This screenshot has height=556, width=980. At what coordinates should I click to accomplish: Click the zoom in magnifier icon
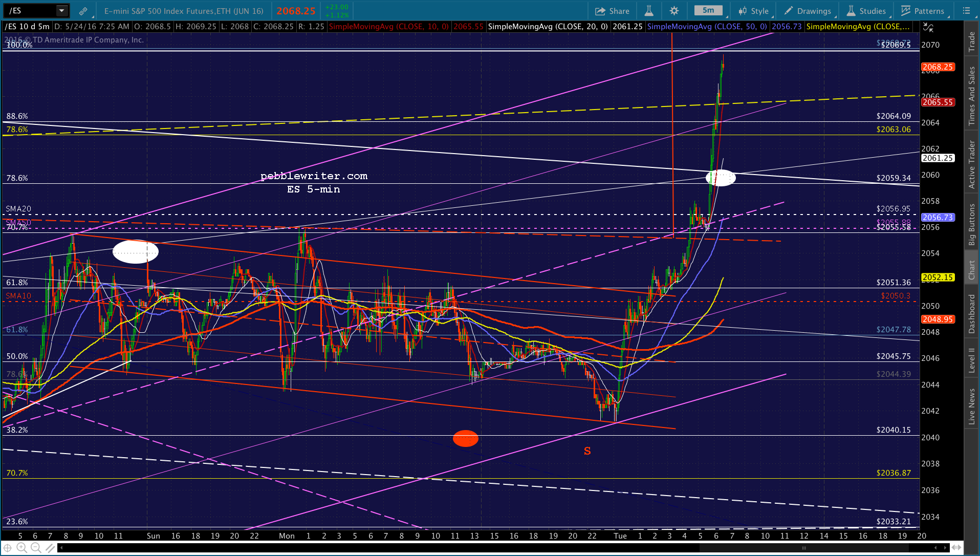pos(22,548)
